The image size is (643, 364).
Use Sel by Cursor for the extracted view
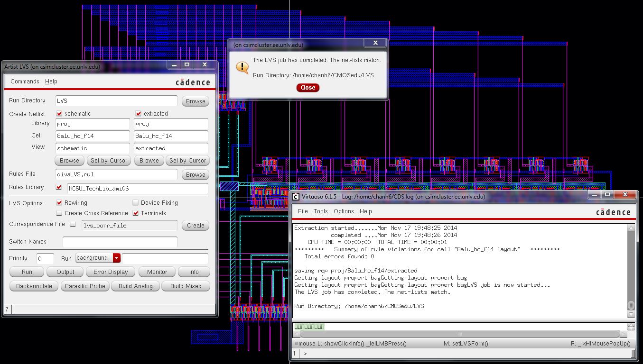187,160
